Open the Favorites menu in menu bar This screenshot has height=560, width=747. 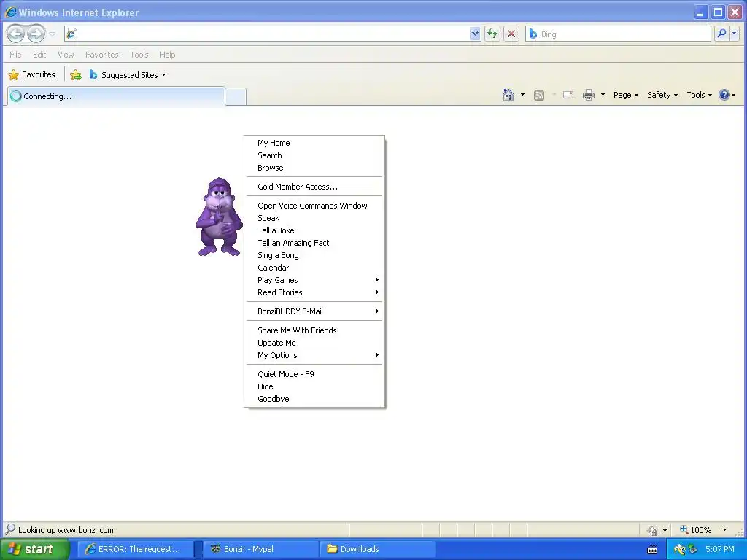pyautogui.click(x=101, y=55)
